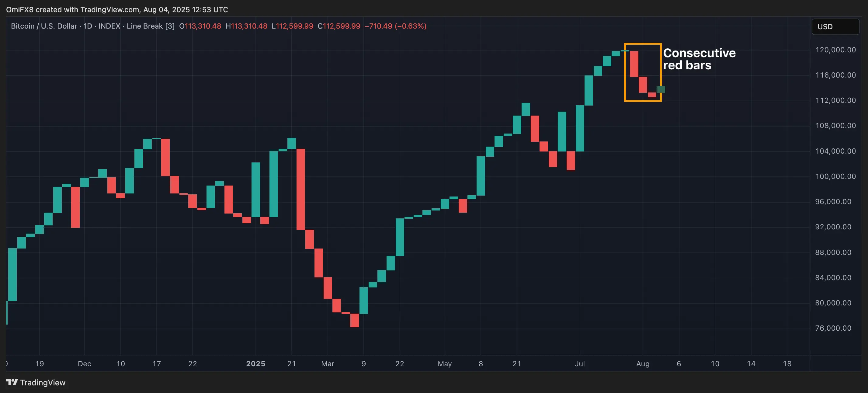The image size is (868, 393).
Task: Click the TradingView logo icon
Action: [12, 383]
